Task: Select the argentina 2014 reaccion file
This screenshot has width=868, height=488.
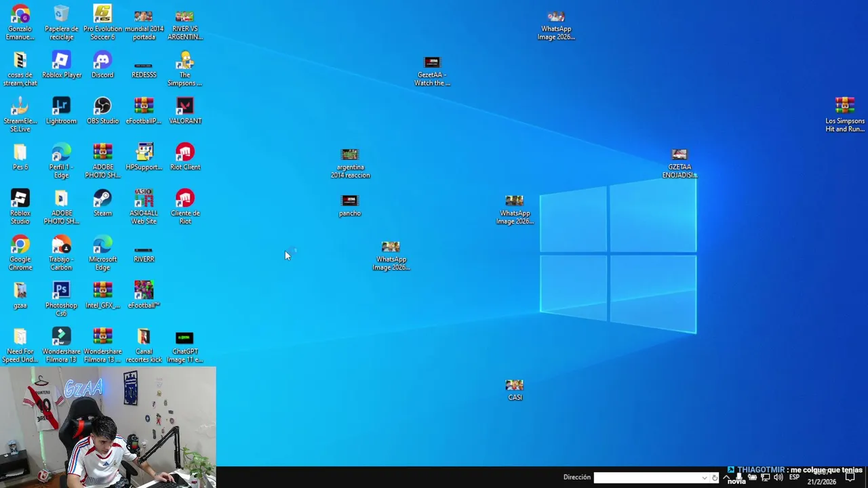Action: (350, 163)
